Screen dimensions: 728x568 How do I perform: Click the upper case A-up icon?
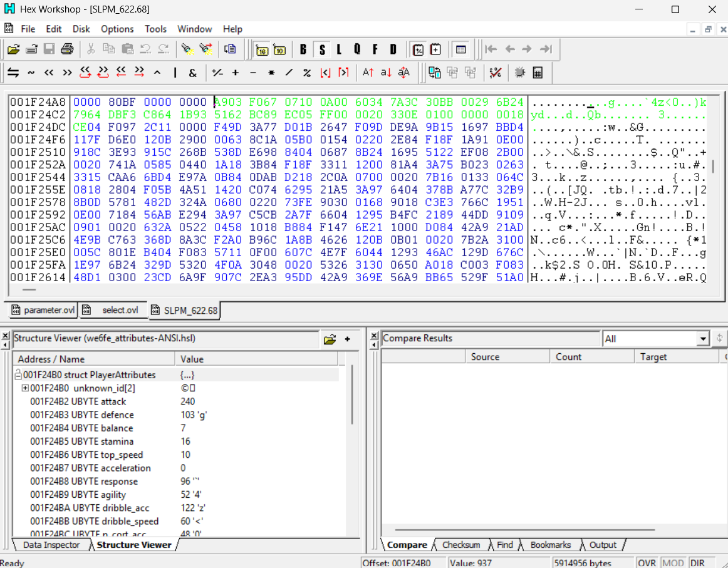point(368,73)
